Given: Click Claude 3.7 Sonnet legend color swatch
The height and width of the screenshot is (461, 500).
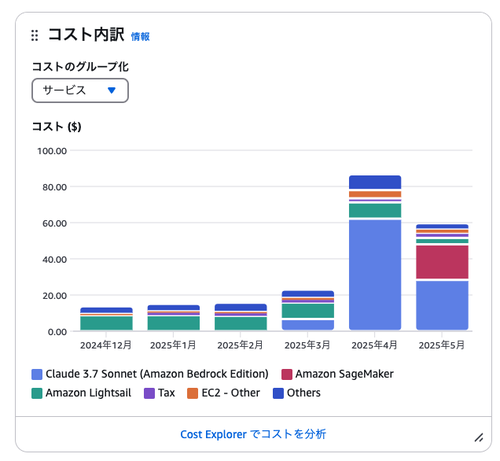Looking at the screenshot, I should click(37, 374).
